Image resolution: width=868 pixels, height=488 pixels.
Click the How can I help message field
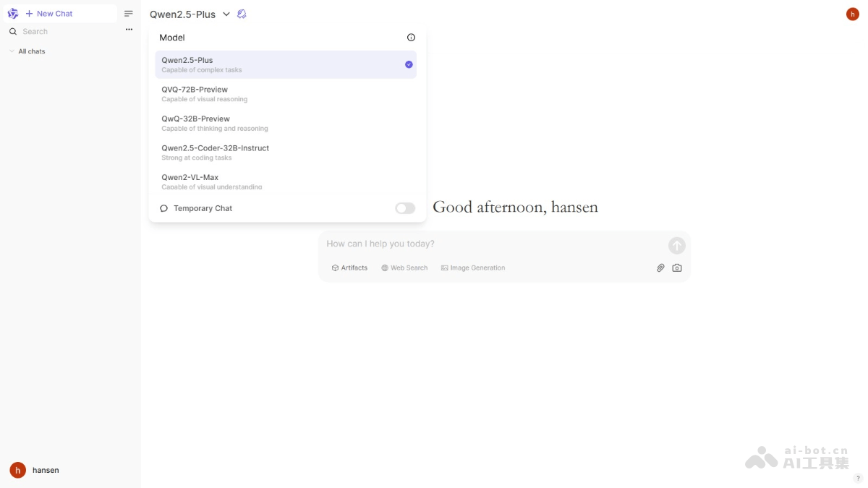(x=492, y=244)
